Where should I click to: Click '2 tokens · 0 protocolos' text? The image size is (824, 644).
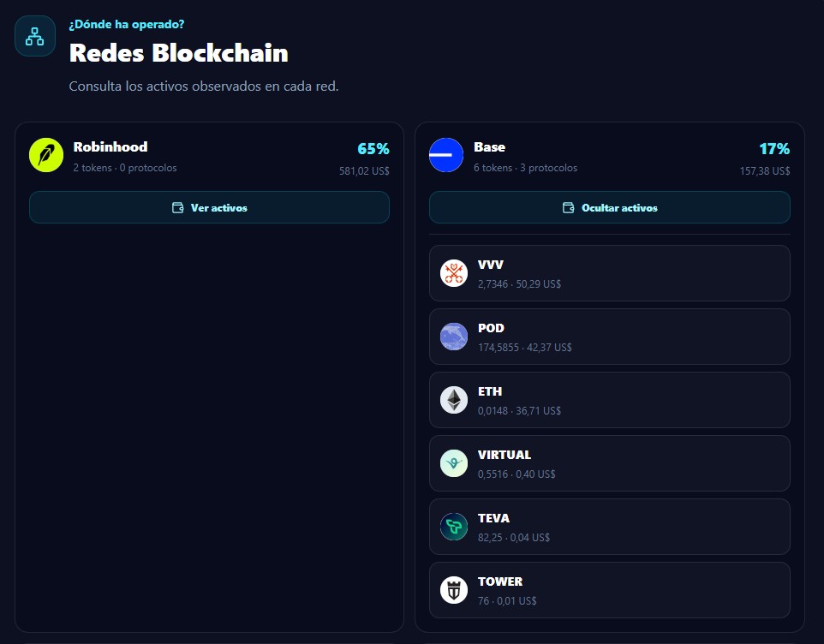coord(125,168)
